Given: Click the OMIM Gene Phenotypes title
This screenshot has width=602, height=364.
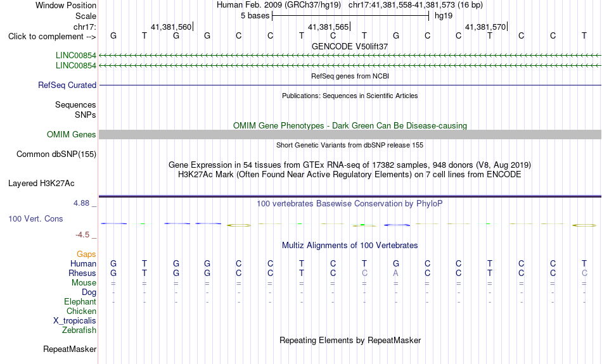Looking at the screenshot, I should (x=350, y=126).
